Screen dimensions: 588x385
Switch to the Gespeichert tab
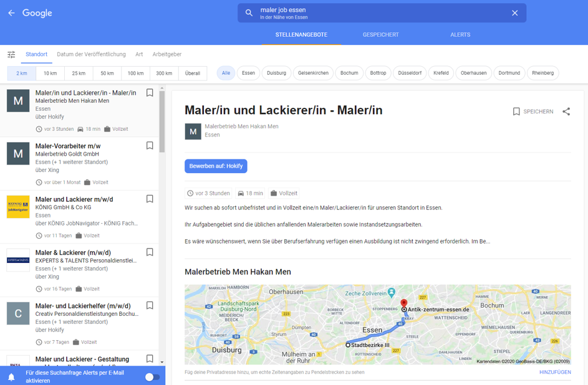(380, 35)
